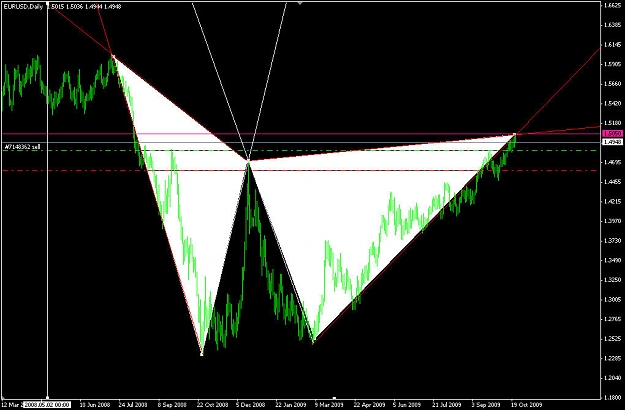This screenshot has height=410, width=625.
Task: Click the OHLC value 1.5015
Action: (55, 7)
